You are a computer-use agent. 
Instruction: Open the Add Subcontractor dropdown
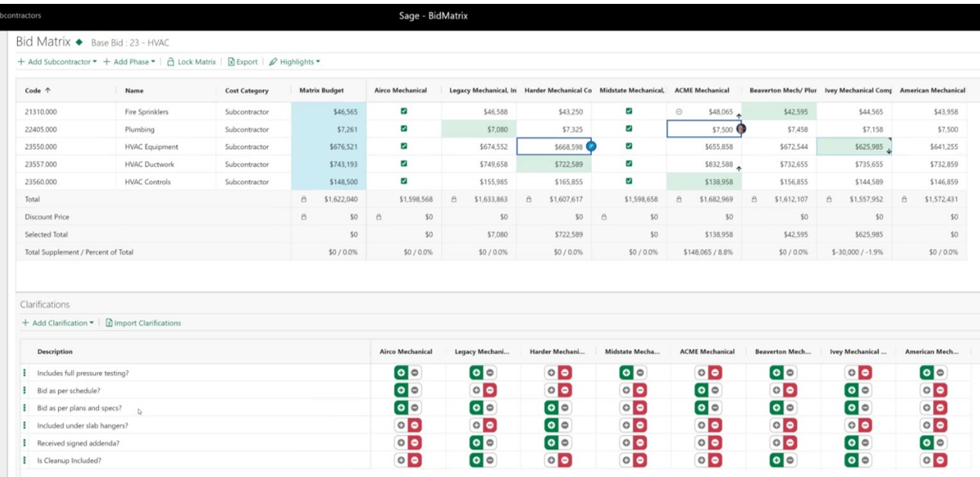tap(57, 62)
